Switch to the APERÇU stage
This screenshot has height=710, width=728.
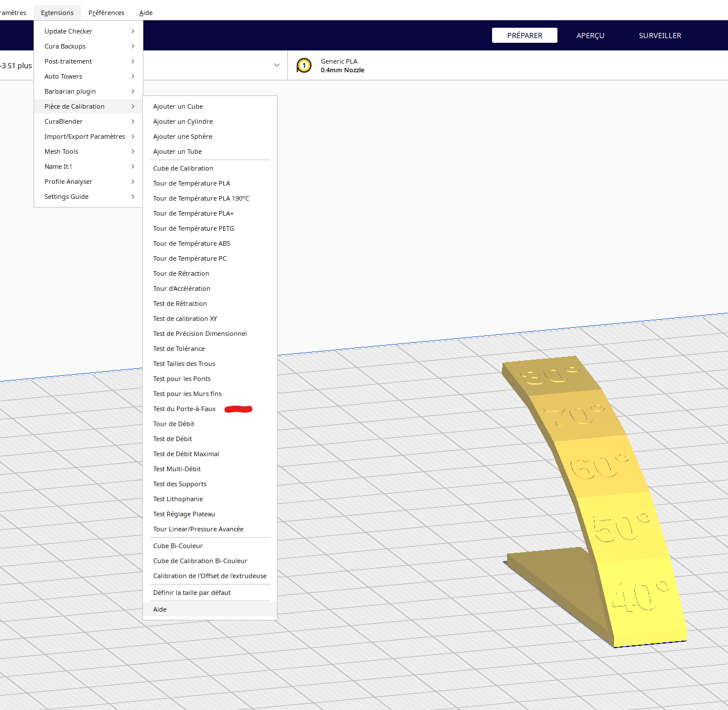click(x=590, y=35)
